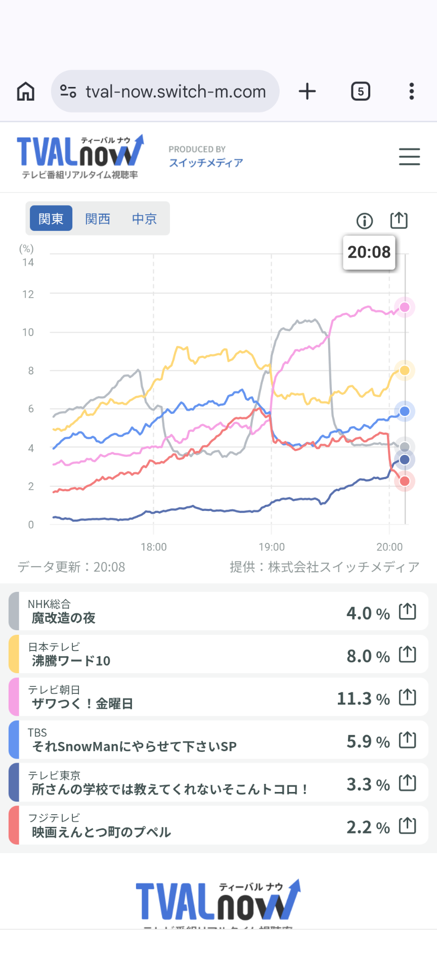Open the browser three-dot menu
Screen dimensions: 437x980
pyautogui.click(x=412, y=91)
